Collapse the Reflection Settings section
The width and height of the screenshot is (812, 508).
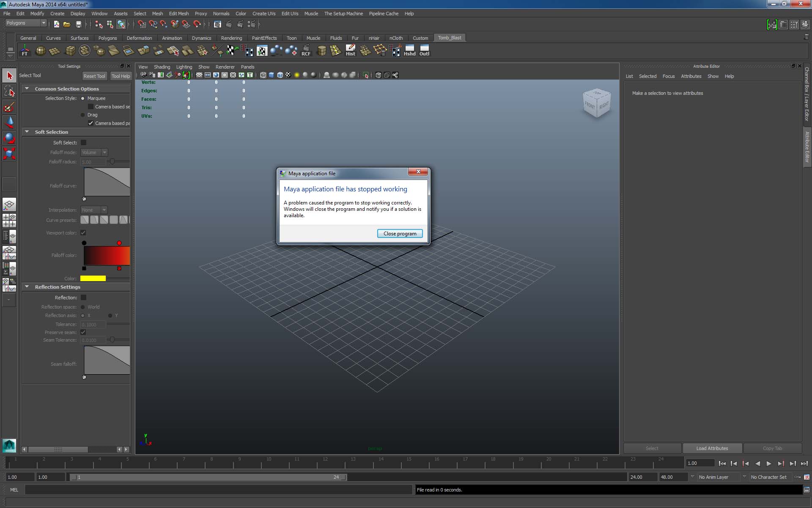coord(27,287)
